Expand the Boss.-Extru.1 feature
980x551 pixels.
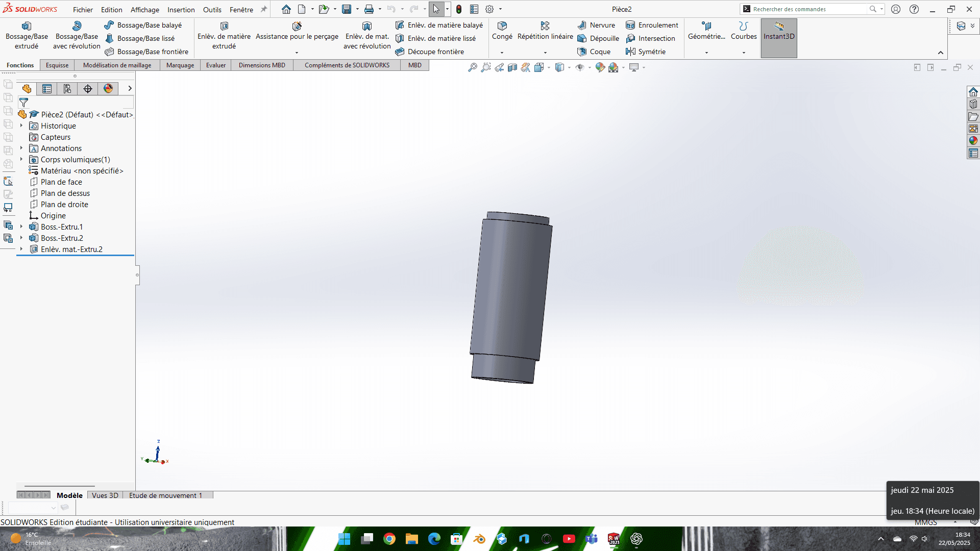(x=21, y=227)
